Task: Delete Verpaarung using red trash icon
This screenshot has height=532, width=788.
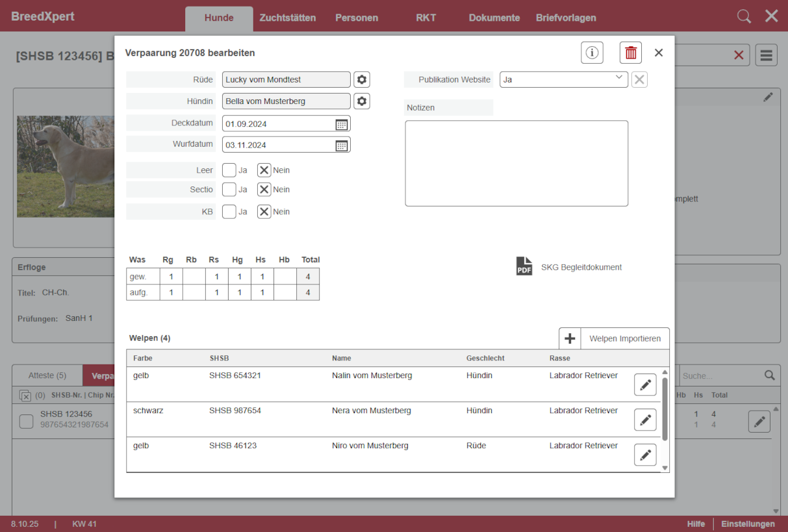Action: [x=630, y=53]
